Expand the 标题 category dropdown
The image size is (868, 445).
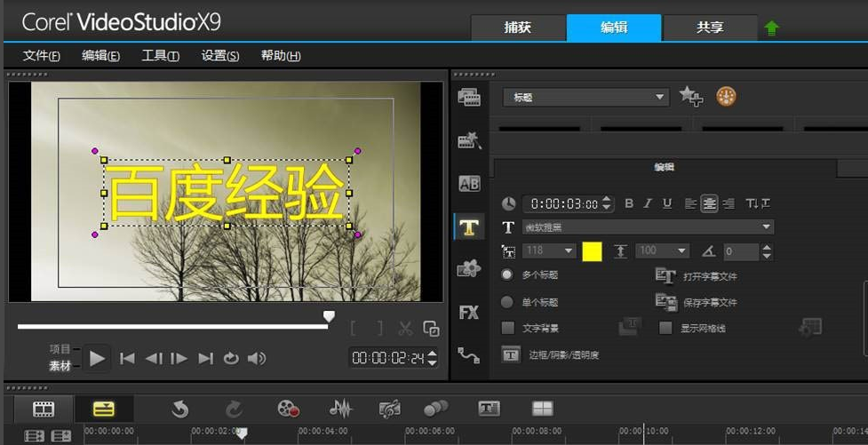click(x=659, y=97)
